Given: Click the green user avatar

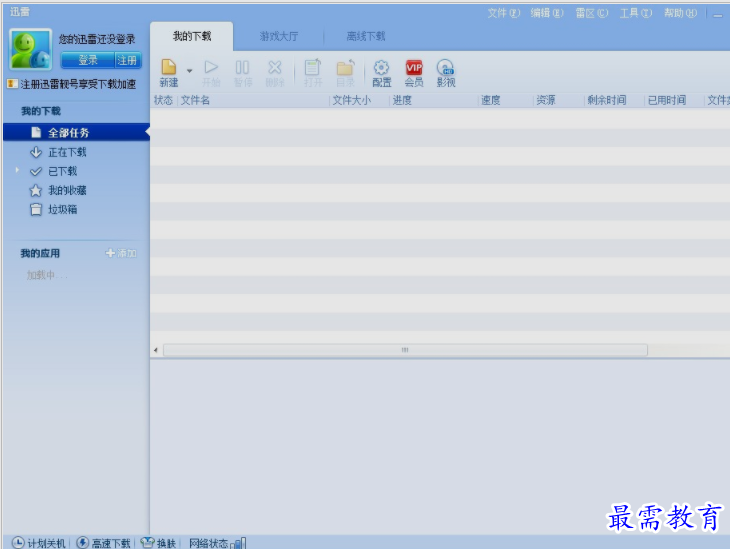Looking at the screenshot, I should [30, 49].
